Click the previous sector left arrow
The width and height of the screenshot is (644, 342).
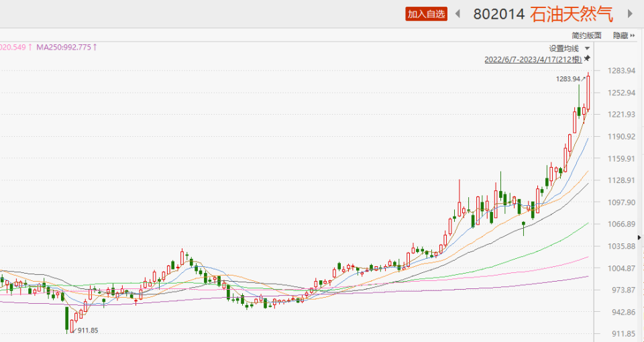click(x=458, y=13)
